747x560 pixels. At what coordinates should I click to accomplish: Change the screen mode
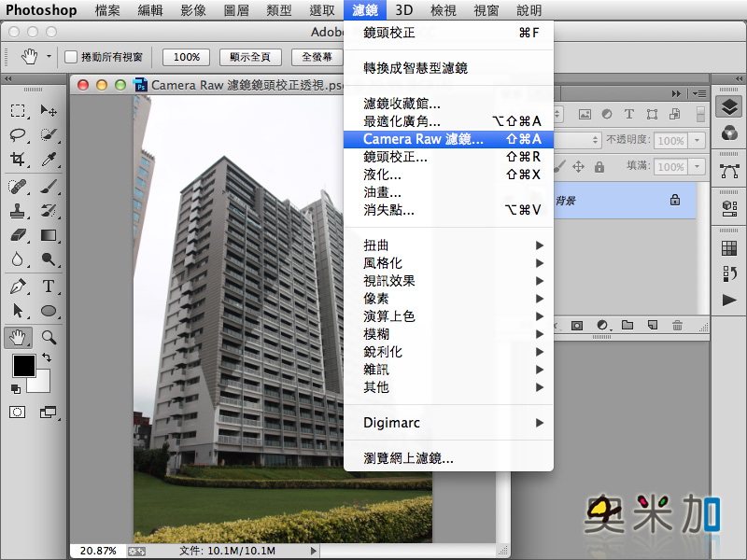pyautogui.click(x=48, y=412)
